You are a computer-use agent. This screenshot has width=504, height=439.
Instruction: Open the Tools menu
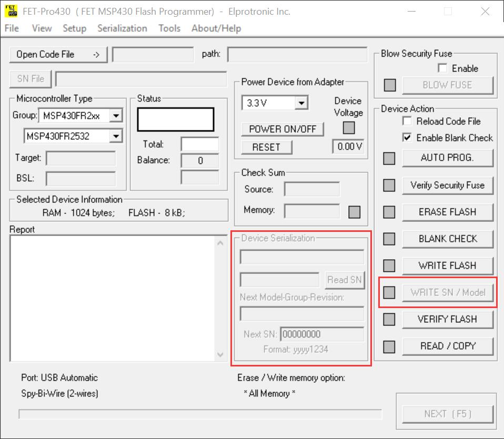169,28
